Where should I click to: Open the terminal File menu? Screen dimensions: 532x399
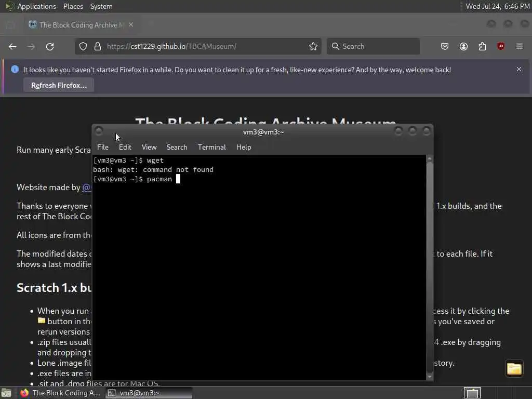coord(103,147)
